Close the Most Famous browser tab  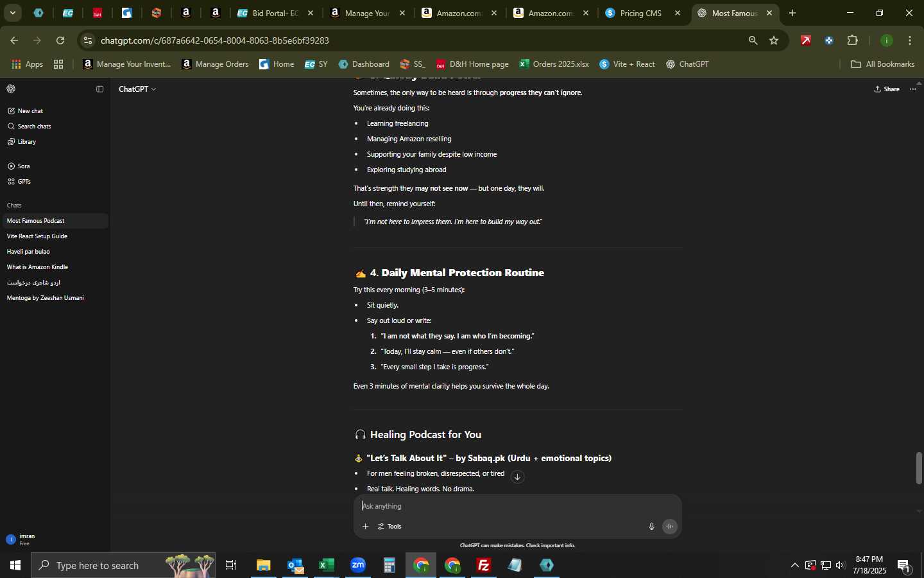pyautogui.click(x=769, y=13)
